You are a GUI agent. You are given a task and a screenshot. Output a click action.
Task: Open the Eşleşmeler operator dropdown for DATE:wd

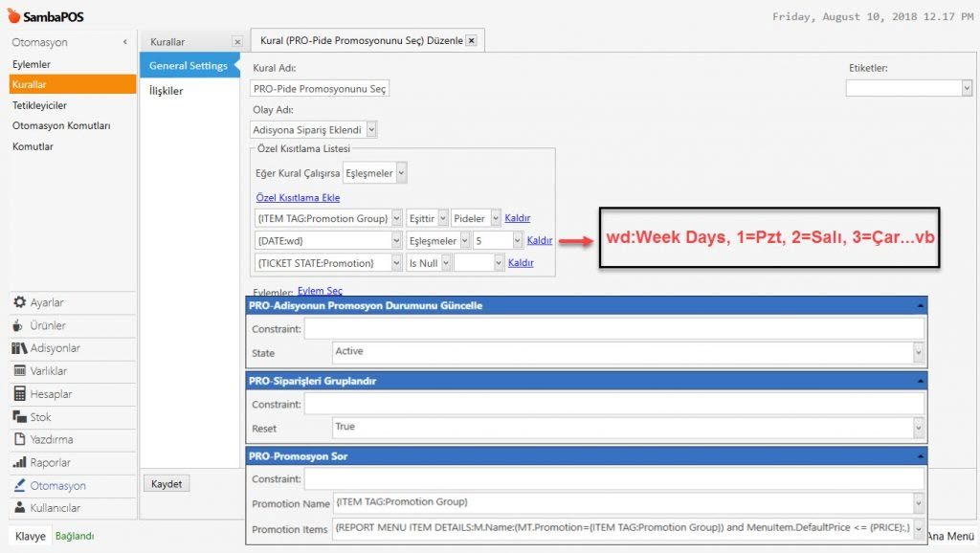tap(464, 240)
